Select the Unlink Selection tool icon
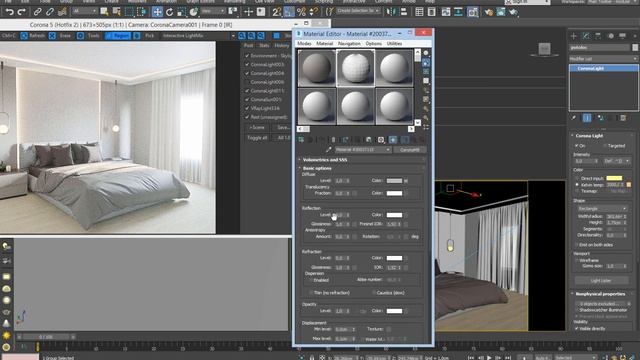 [x=50, y=12]
